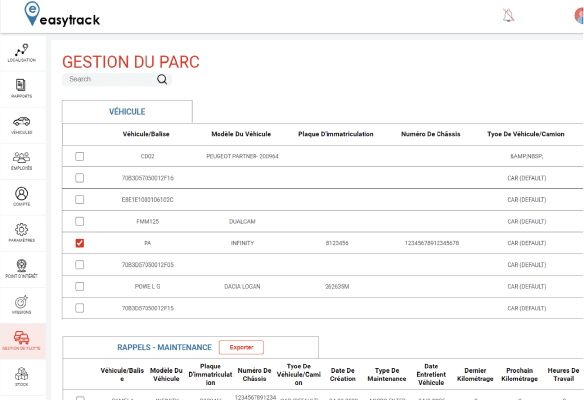
Task: Tick the checkbox for POWE L G
Action: (x=79, y=286)
